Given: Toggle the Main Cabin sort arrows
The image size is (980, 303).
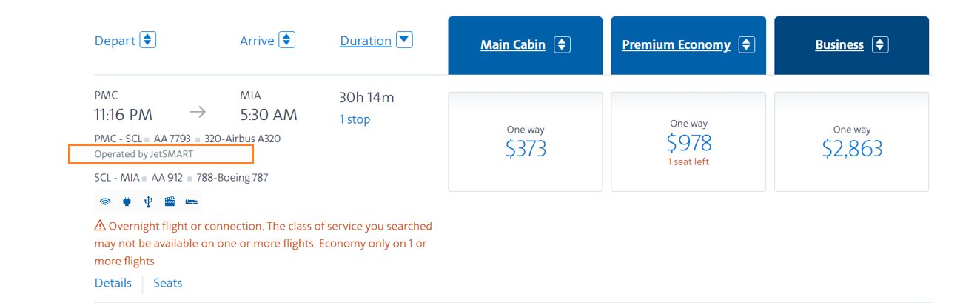Looking at the screenshot, I should coord(563,44).
